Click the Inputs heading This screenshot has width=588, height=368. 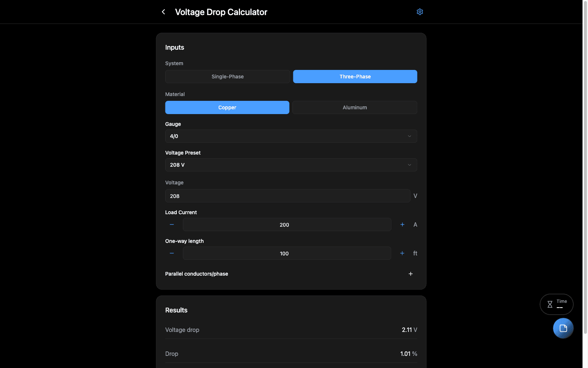[x=175, y=47]
